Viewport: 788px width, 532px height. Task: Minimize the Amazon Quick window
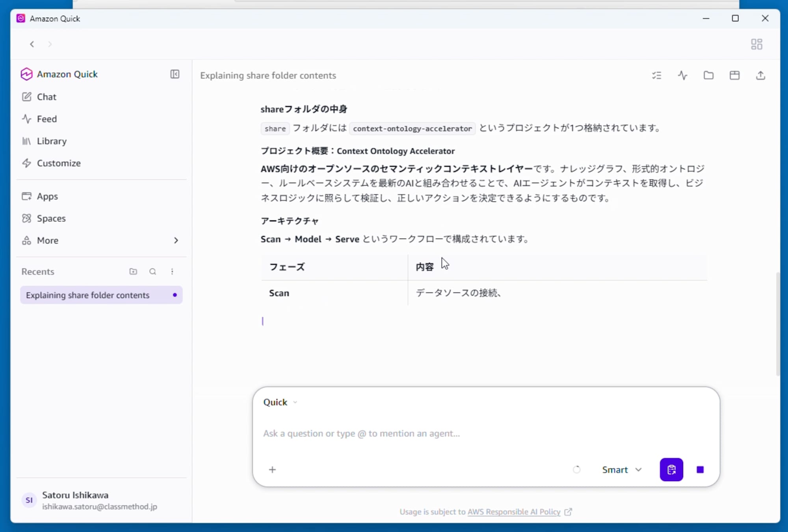coord(706,19)
